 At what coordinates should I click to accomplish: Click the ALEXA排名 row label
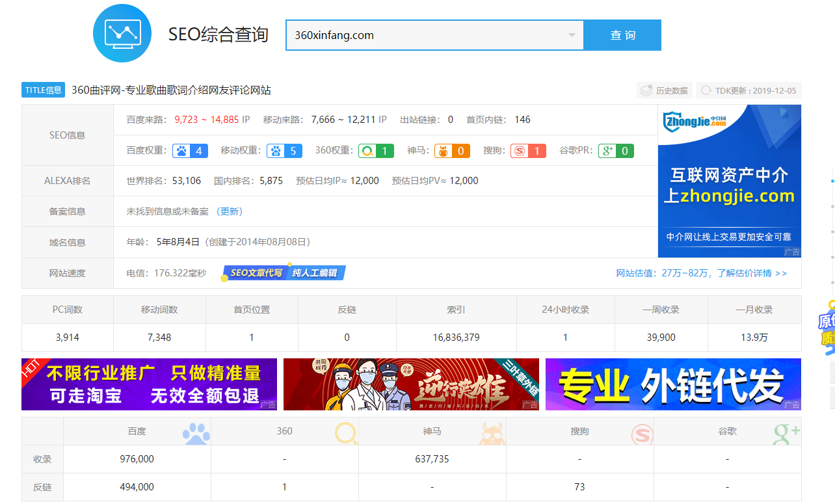coord(68,181)
